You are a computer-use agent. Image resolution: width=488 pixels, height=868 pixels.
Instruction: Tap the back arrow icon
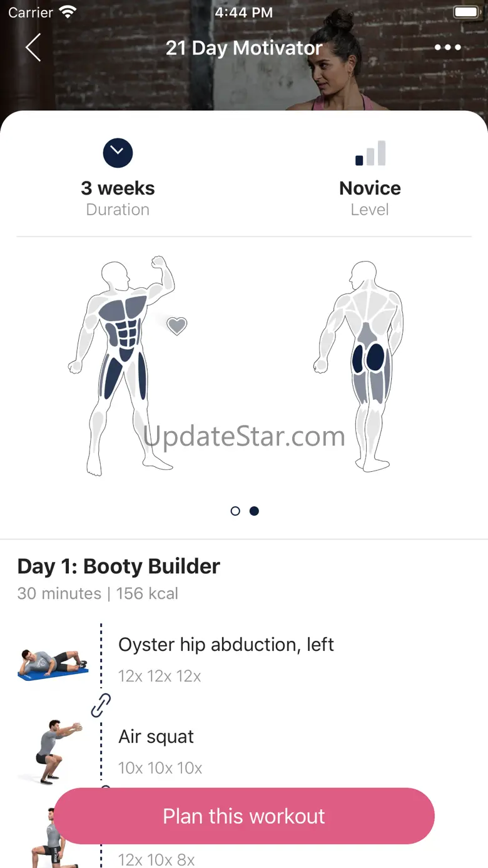point(33,48)
